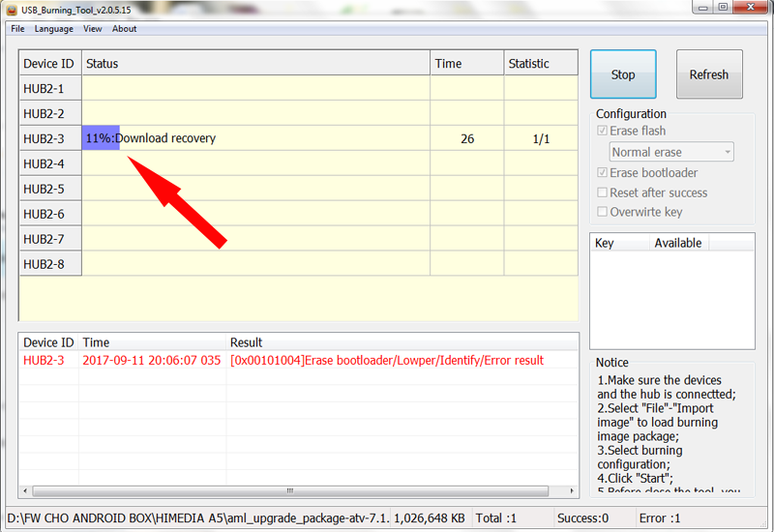Open the About menu
The width and height of the screenshot is (774, 532).
pyautogui.click(x=124, y=29)
